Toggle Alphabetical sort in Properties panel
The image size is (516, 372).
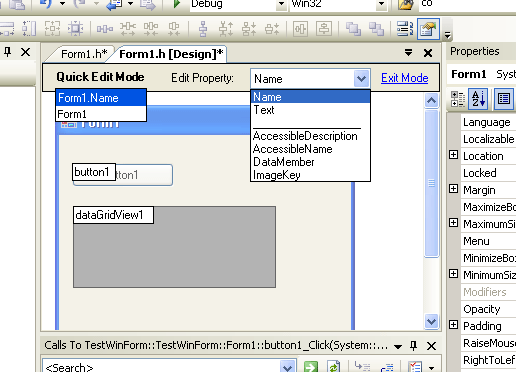pyautogui.click(x=478, y=99)
